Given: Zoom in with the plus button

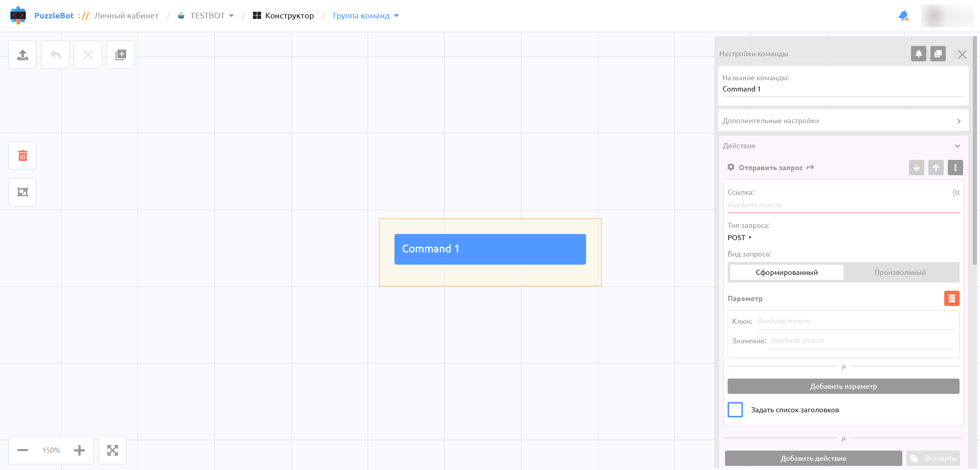Looking at the screenshot, I should (x=79, y=450).
